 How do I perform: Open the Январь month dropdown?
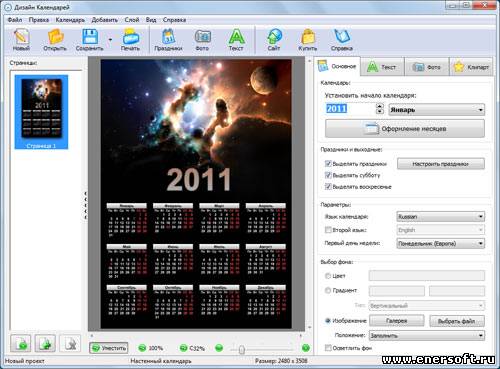[x=437, y=110]
